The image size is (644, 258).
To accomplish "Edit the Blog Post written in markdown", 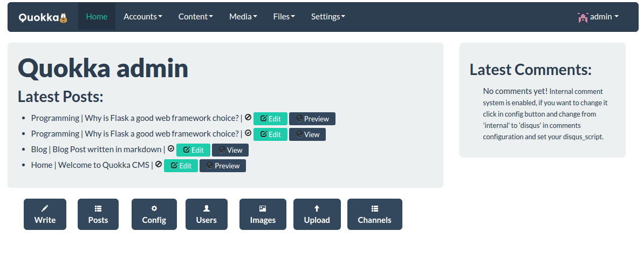I will (x=193, y=150).
